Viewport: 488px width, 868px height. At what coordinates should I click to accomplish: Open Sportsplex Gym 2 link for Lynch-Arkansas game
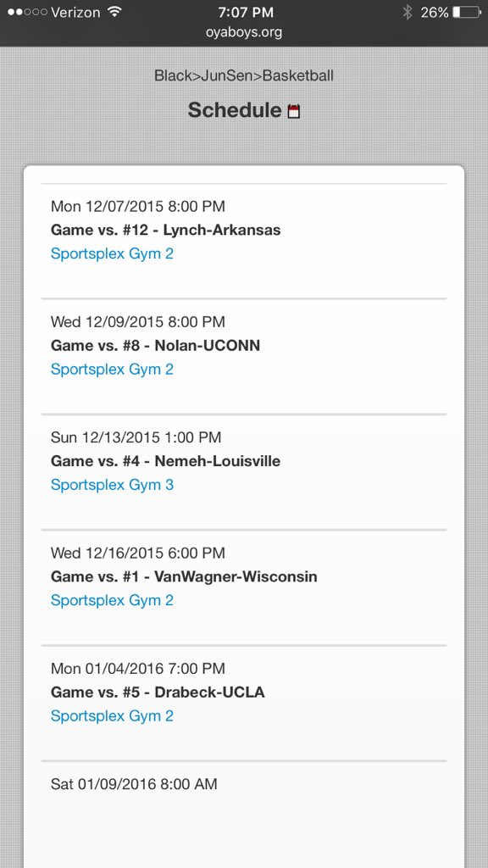pyautogui.click(x=112, y=253)
